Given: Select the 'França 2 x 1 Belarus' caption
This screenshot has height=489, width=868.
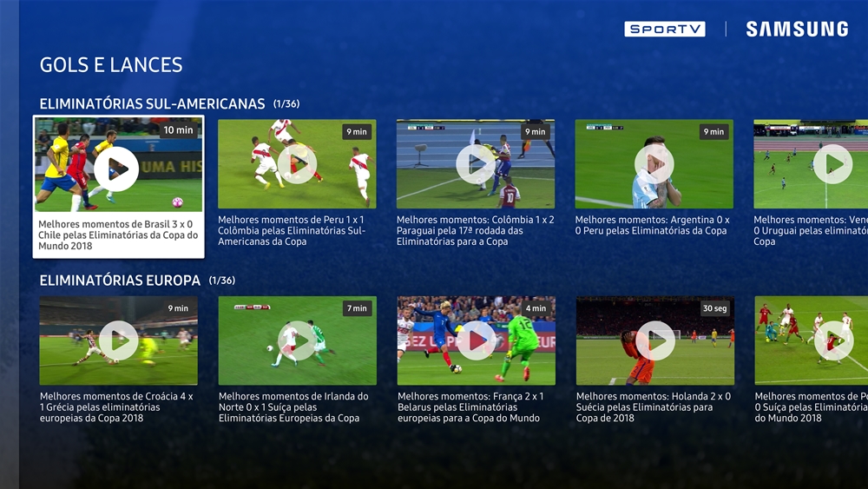Looking at the screenshot, I should point(470,407).
